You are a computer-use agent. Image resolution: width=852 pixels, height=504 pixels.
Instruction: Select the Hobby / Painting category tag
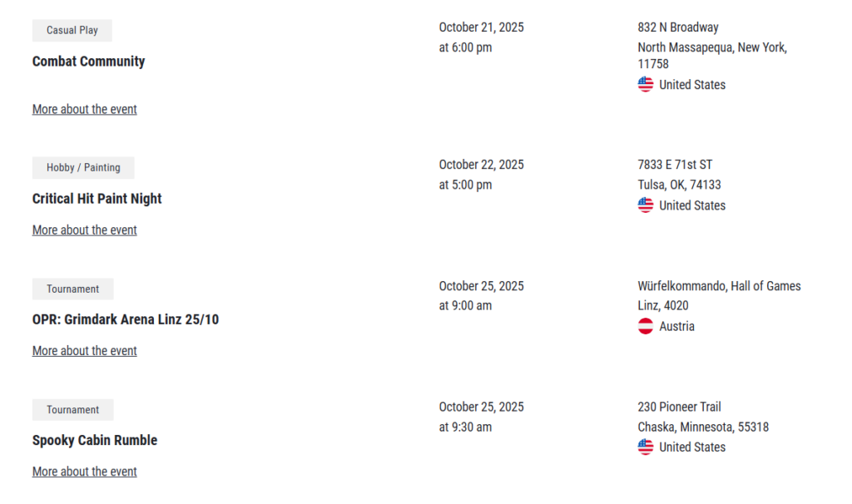pos(83,168)
